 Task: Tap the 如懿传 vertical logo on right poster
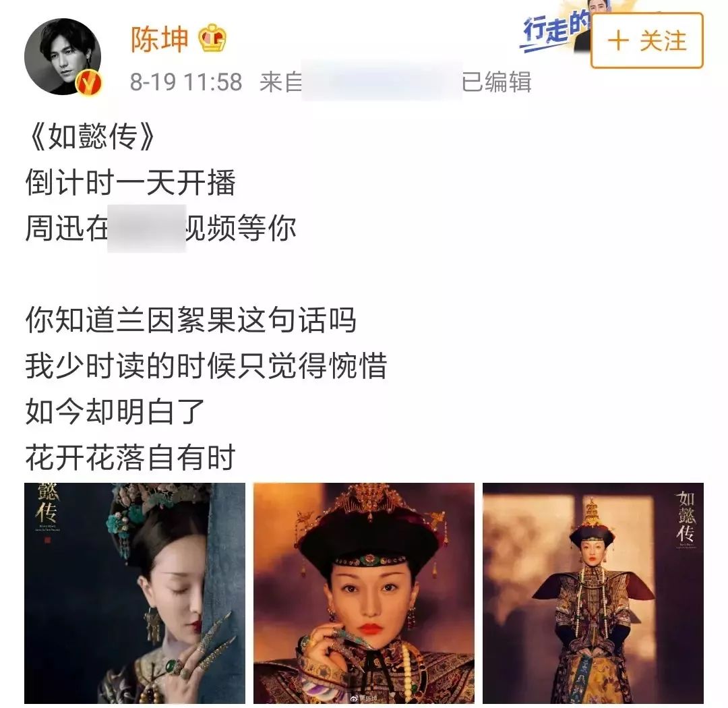(686, 519)
